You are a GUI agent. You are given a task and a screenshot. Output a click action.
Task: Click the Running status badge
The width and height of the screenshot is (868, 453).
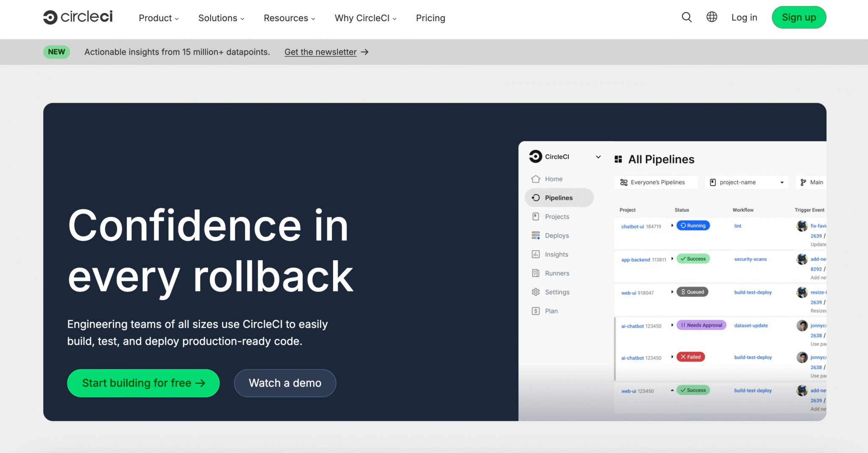coord(693,225)
